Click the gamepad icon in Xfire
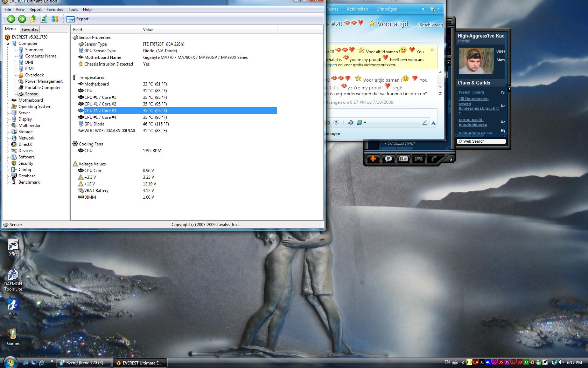The height and width of the screenshot is (368, 588). click(x=418, y=159)
